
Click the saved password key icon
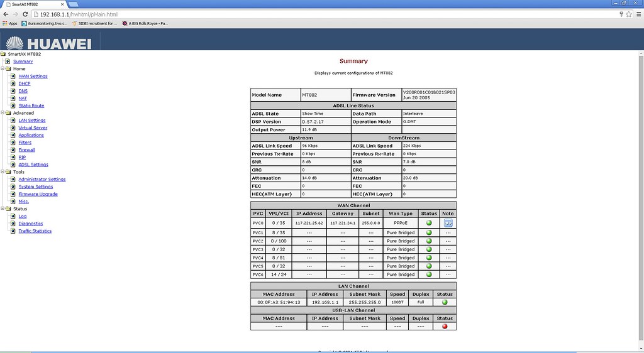click(x=621, y=14)
